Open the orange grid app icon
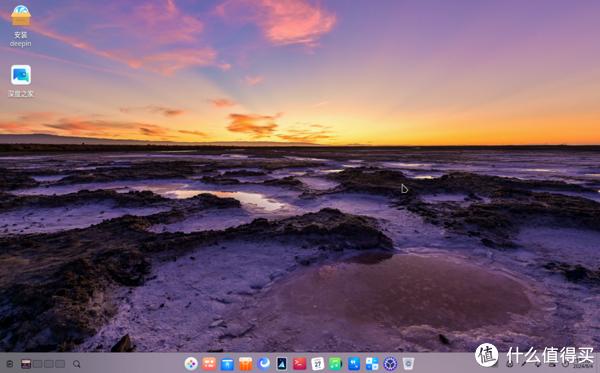The width and height of the screenshot is (600, 373). [209, 363]
